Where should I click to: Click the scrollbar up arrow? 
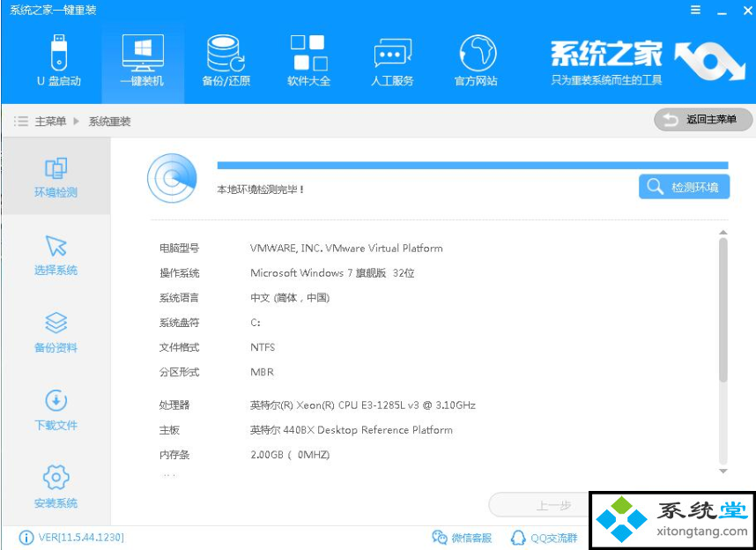[x=723, y=233]
